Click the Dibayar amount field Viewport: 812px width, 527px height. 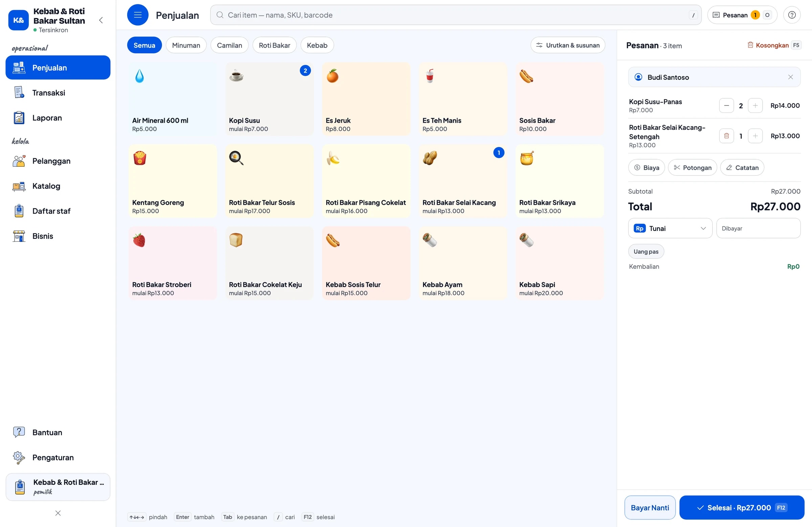point(759,229)
